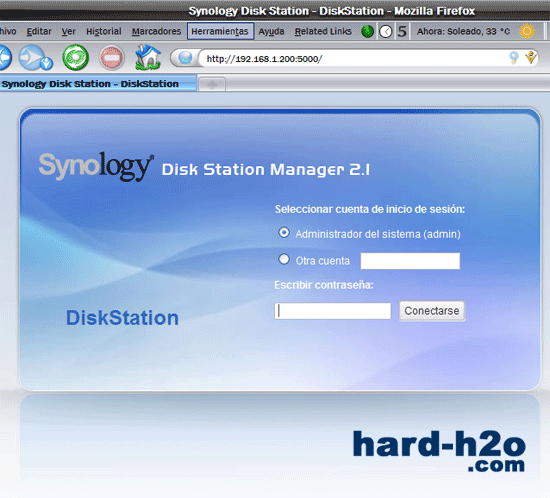
Task: Focus the Otra cuenta username field
Action: pos(410,261)
